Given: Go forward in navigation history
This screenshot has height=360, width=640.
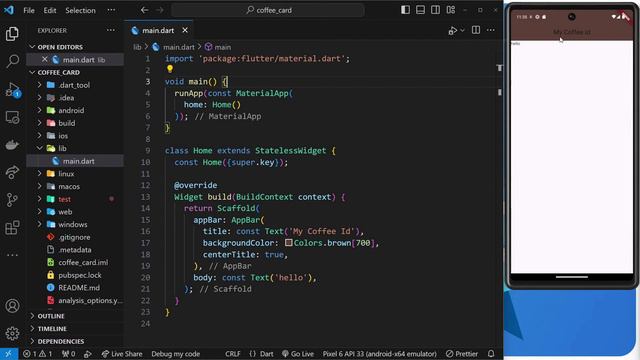Looking at the screenshot, I should (x=160, y=10).
